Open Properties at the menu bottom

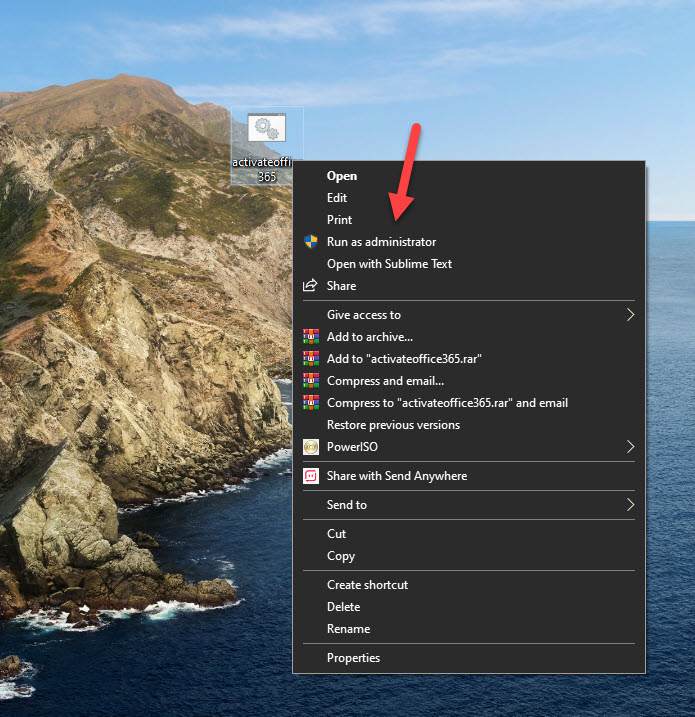[x=353, y=658]
